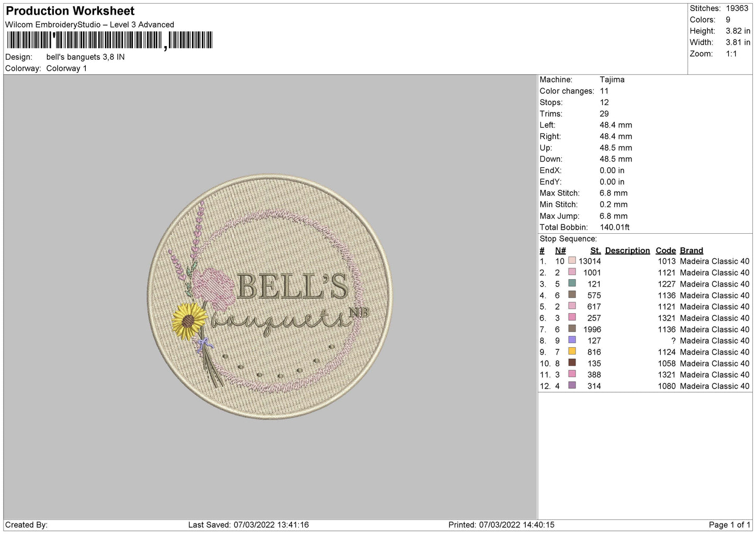This screenshot has height=534, width=756.
Task: Select the Color changes value 11
Action: [604, 91]
